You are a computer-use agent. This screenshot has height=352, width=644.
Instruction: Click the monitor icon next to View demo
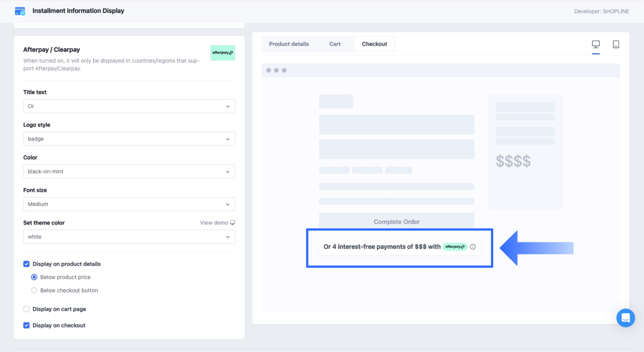click(233, 223)
